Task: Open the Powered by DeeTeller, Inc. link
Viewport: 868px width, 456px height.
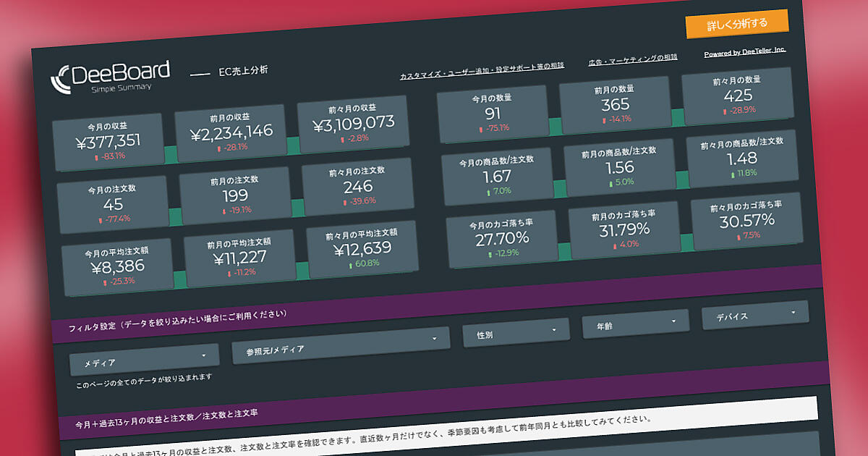Action: (744, 52)
